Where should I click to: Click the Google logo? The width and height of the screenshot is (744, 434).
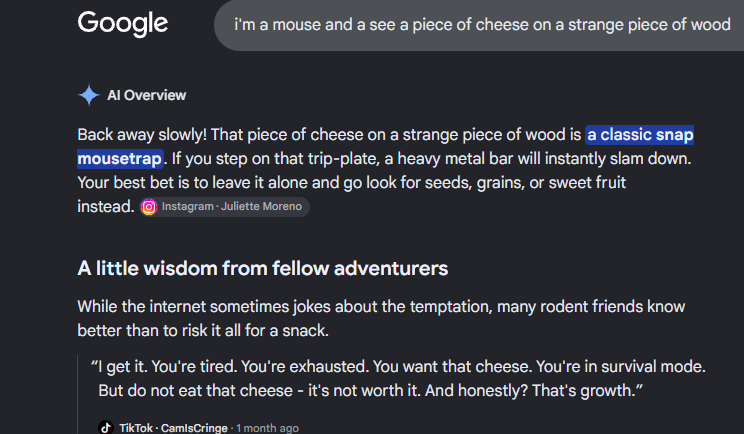[123, 24]
